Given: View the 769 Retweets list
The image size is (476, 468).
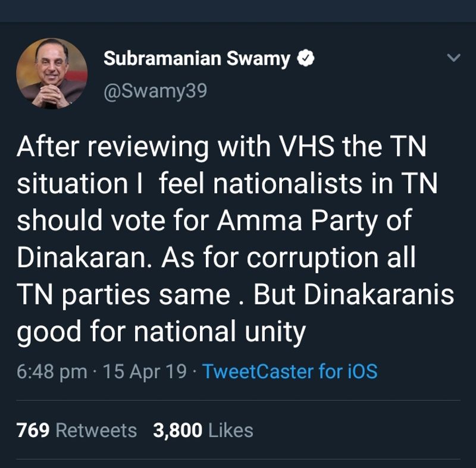Looking at the screenshot, I should (x=77, y=431).
